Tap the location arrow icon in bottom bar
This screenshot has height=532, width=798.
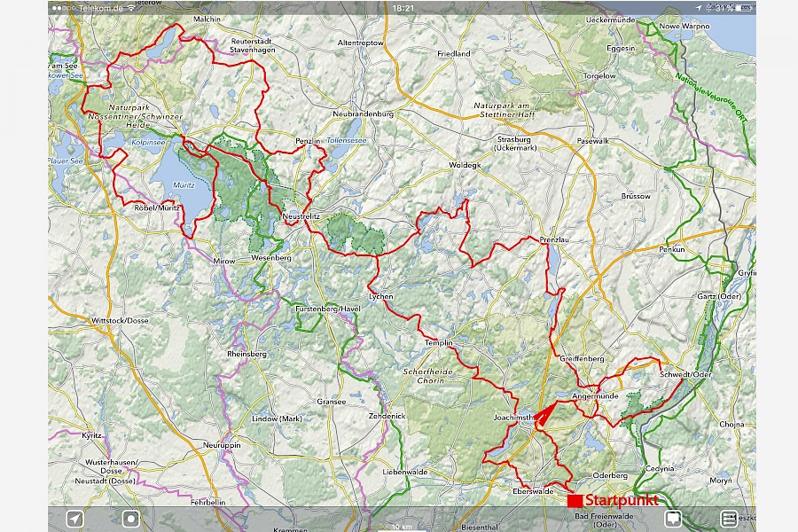(x=74, y=519)
